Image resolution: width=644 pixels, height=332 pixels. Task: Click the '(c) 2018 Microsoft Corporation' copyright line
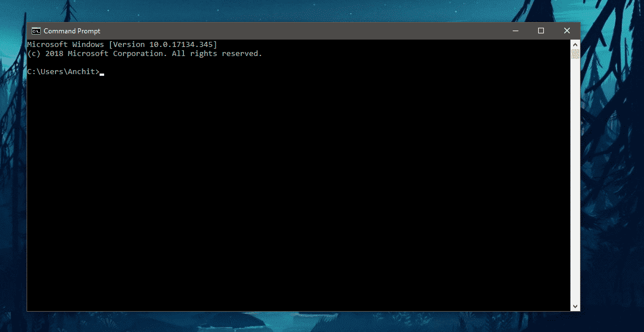(x=144, y=54)
